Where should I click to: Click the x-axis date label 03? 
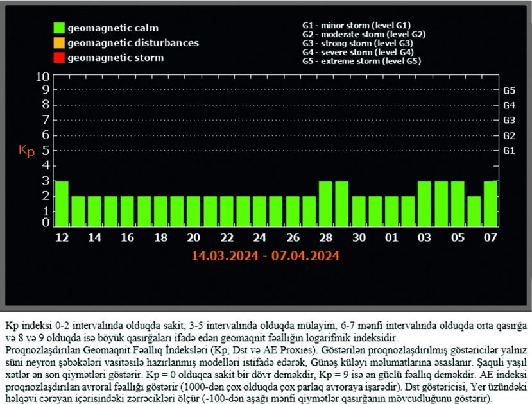click(424, 237)
